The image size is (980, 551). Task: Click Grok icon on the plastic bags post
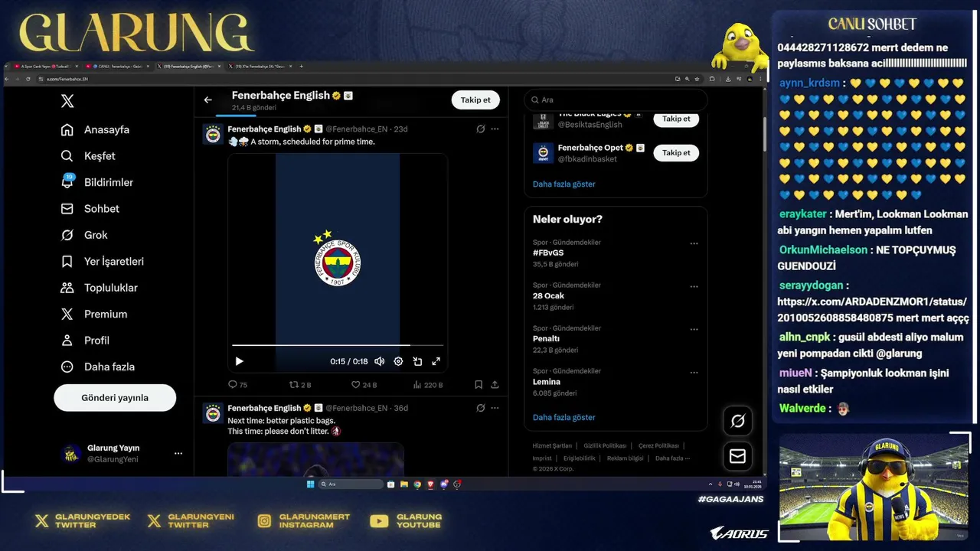tap(480, 408)
